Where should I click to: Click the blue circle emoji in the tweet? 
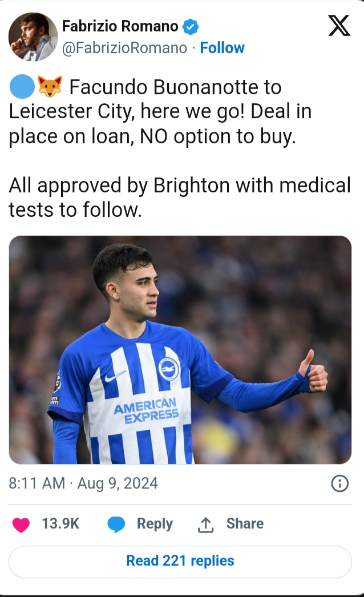22,87
